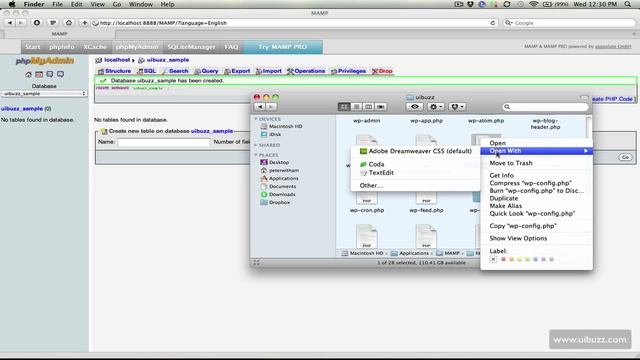Open peterwitham home folder in sidebar
The image size is (640, 360).
[280, 170]
